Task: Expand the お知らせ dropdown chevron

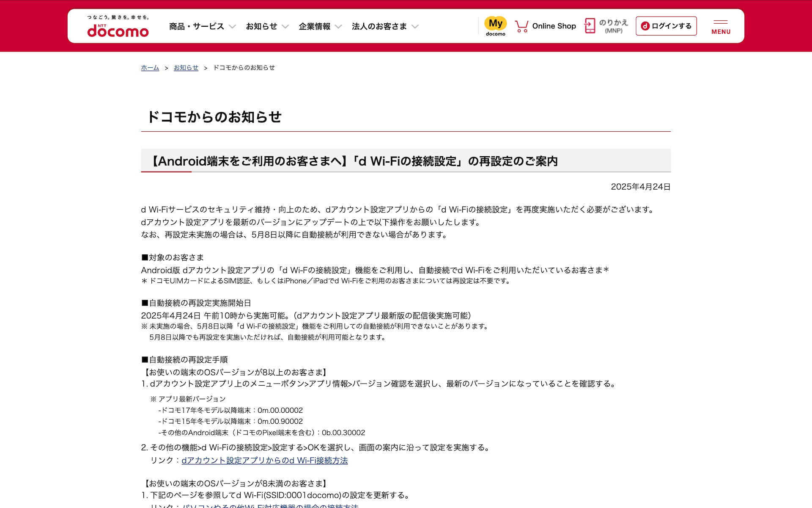Action: pos(285,27)
